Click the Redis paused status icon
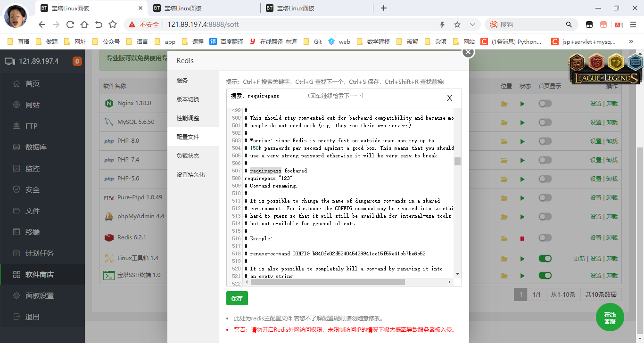Image resolution: width=644 pixels, height=343 pixels. (522, 238)
